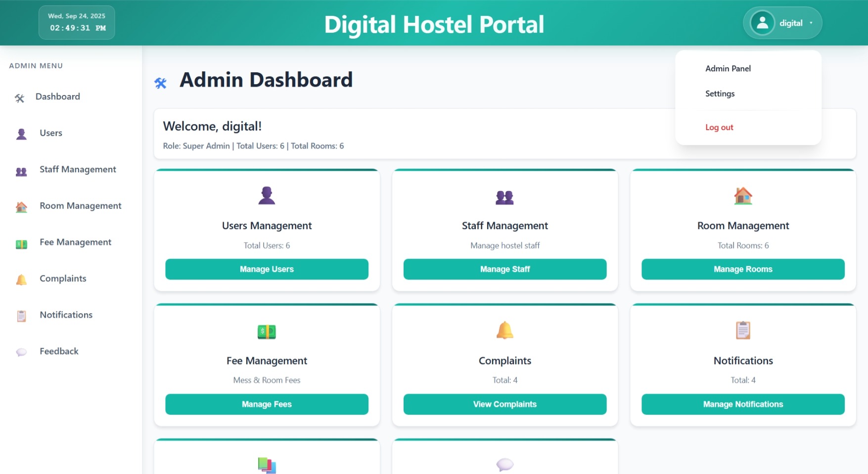Select the Dashboard wrench icon in sidebar
Viewport: 868px width, 474px height.
(19, 97)
